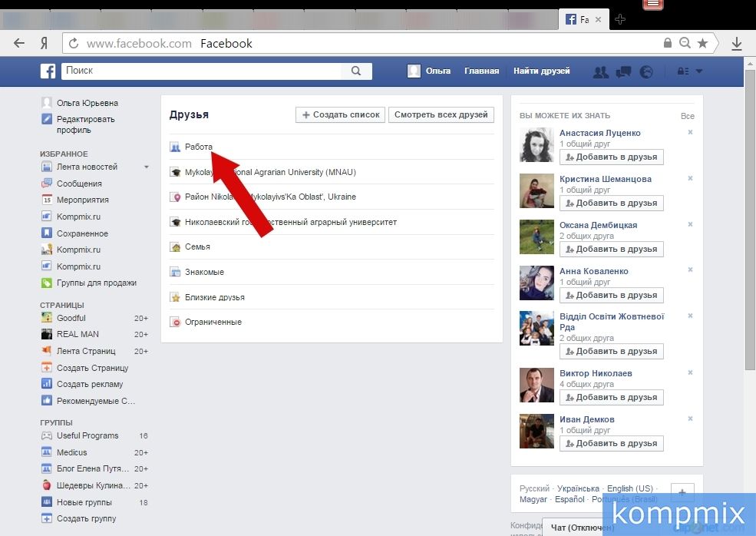Add Виктор Николаев as friend
This screenshot has height=536, width=756.
(612, 398)
